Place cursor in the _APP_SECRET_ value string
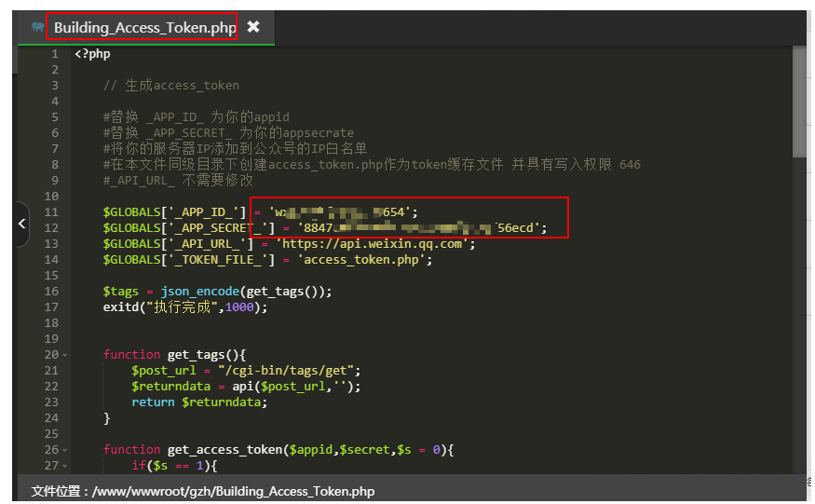This screenshot has width=815, height=504. coord(419,228)
